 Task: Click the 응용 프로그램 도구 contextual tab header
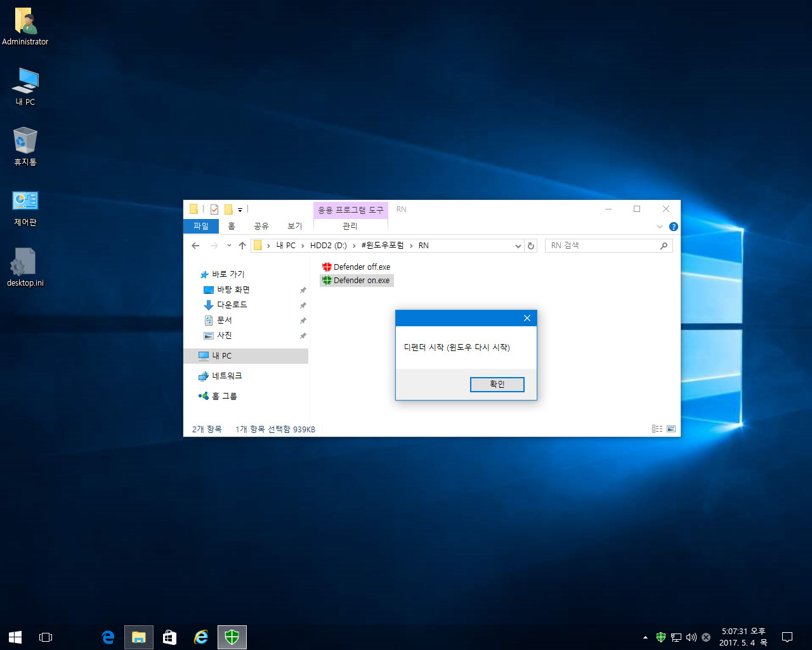351,210
